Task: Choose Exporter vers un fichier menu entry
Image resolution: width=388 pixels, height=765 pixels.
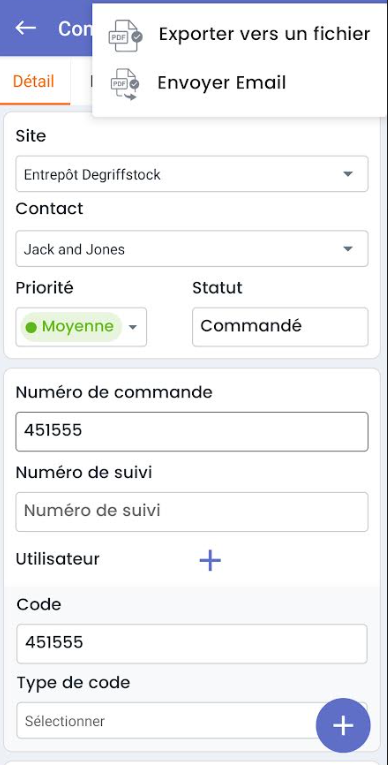Action: pyautogui.click(x=239, y=35)
